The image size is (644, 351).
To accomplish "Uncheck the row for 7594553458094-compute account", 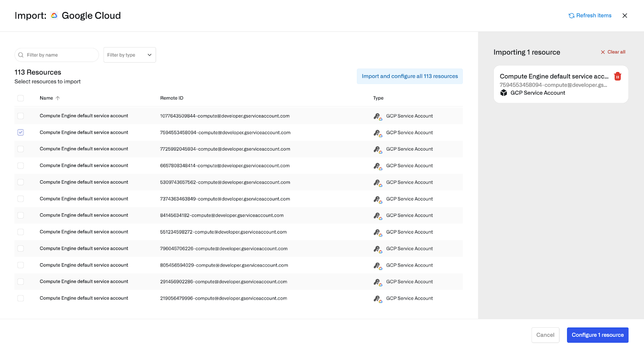I will pyautogui.click(x=21, y=132).
